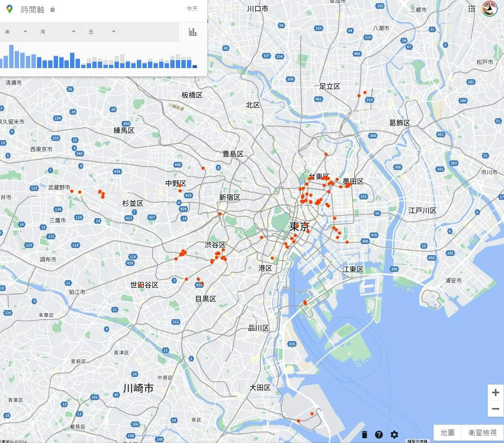Click the 世田谷区 label
Screen dimensions: 504x443
pos(144,285)
